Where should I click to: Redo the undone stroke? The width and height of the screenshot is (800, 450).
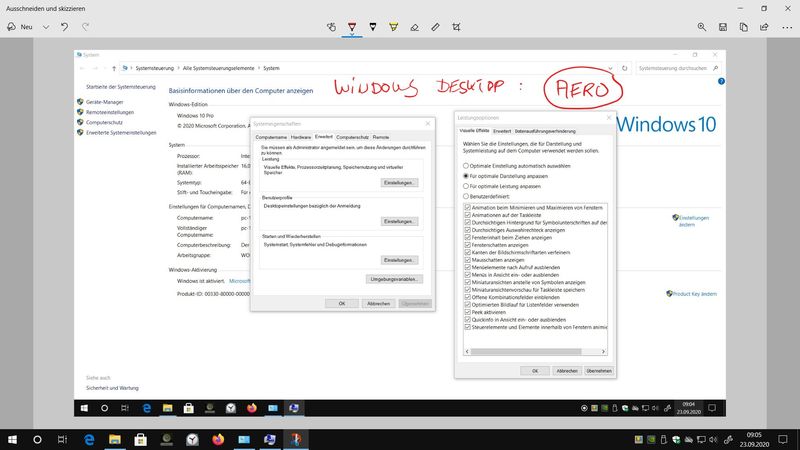(x=86, y=27)
